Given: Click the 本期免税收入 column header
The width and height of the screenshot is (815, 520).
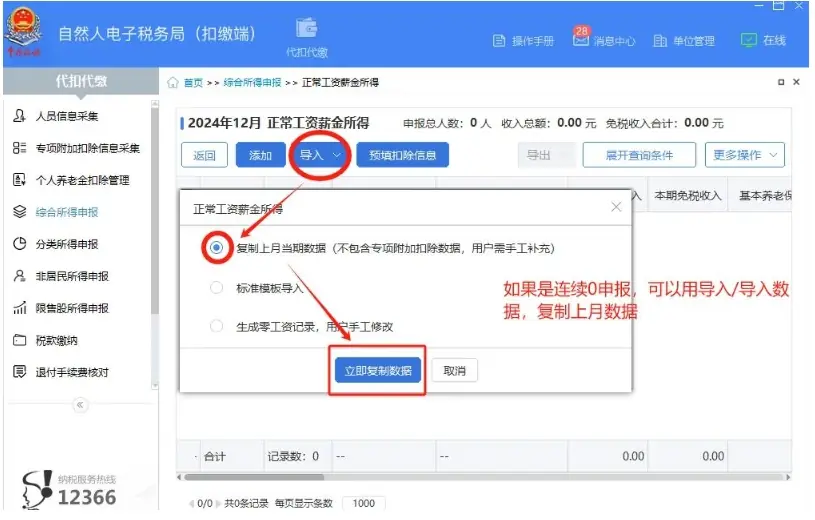Looking at the screenshot, I should 688,196.
